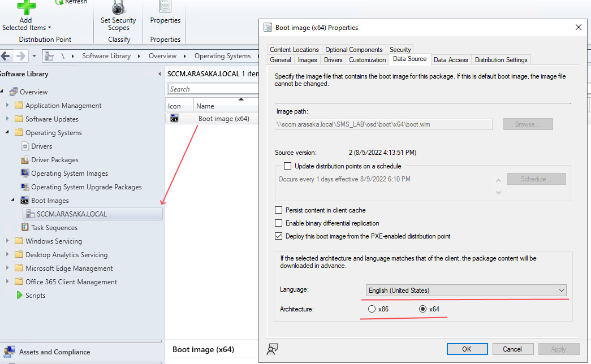The height and width of the screenshot is (364, 591).
Task: Collapse the Boot Images tree node
Action: click(13, 201)
